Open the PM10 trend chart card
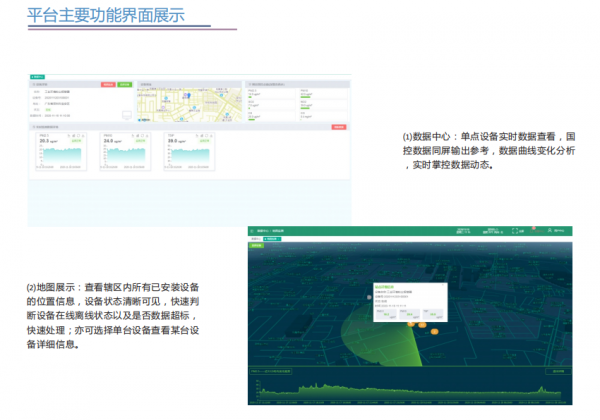Image resolution: width=600 pixels, height=420 pixels. tap(126, 151)
